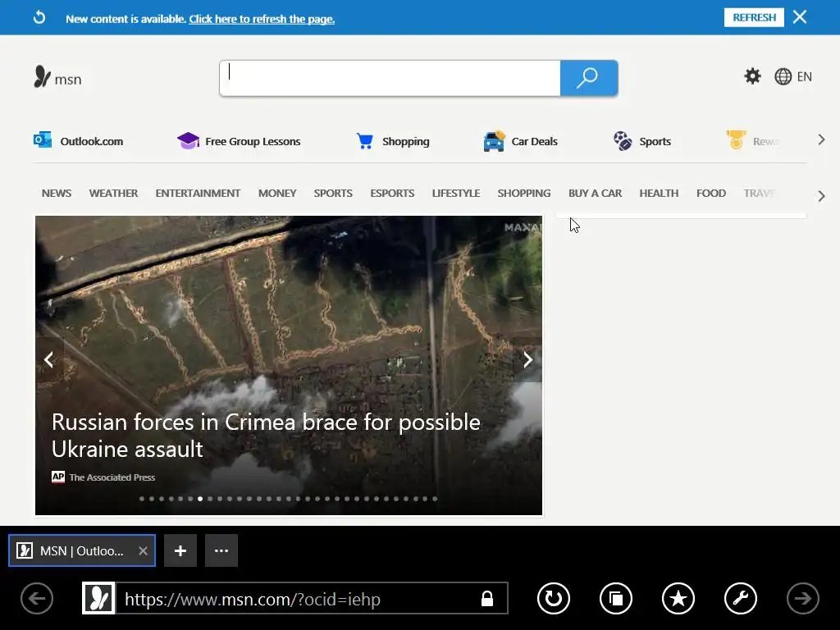The image size is (840, 630).
Task: Open the 'Click here to refresh the page' link
Action: point(262,19)
